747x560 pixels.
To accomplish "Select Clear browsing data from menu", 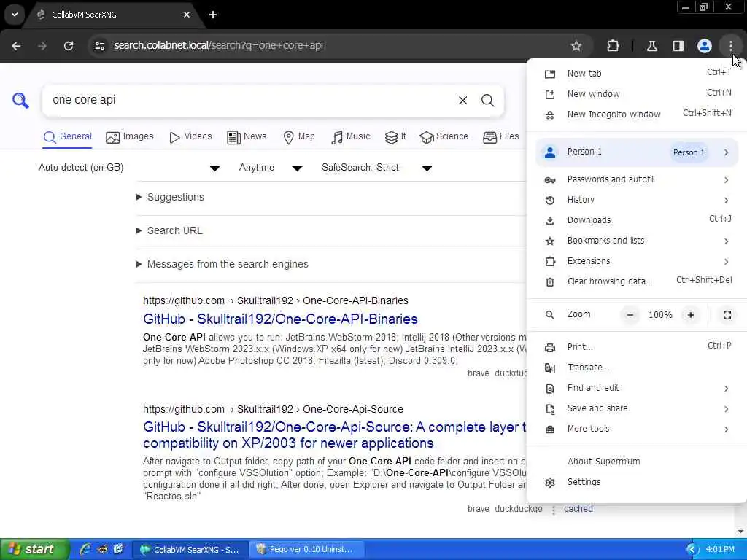I will point(637,281).
